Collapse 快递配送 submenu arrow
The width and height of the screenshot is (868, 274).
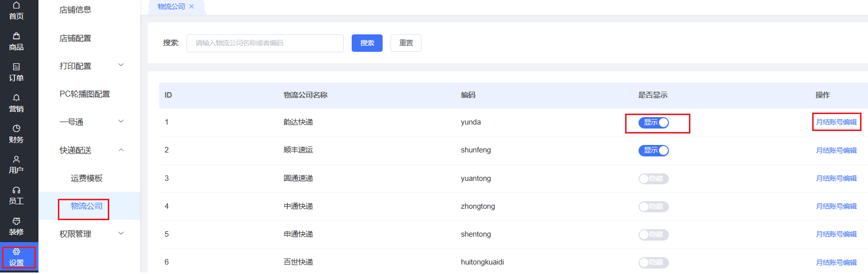coord(121,150)
